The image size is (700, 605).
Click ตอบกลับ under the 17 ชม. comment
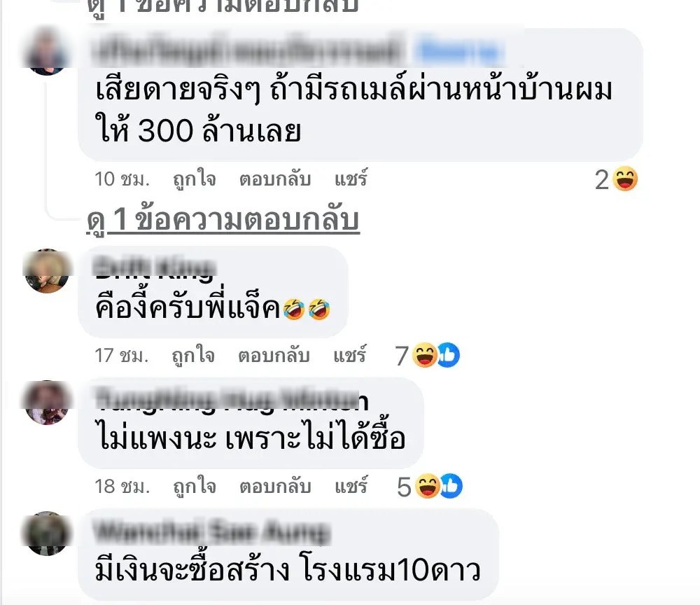click(x=274, y=356)
